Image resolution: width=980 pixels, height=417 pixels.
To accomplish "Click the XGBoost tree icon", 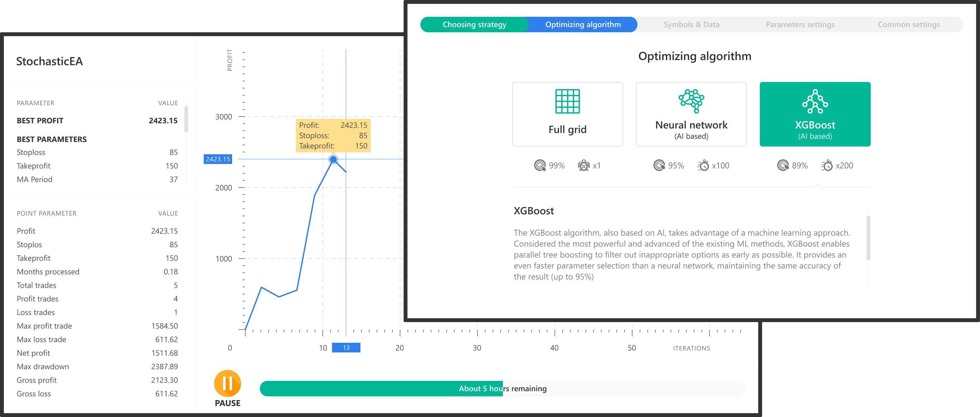I will [x=815, y=101].
